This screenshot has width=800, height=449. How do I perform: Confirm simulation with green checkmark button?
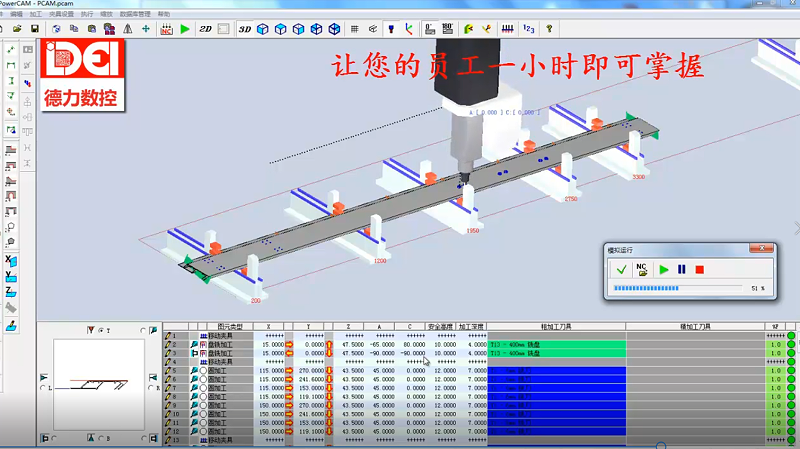tap(621, 269)
